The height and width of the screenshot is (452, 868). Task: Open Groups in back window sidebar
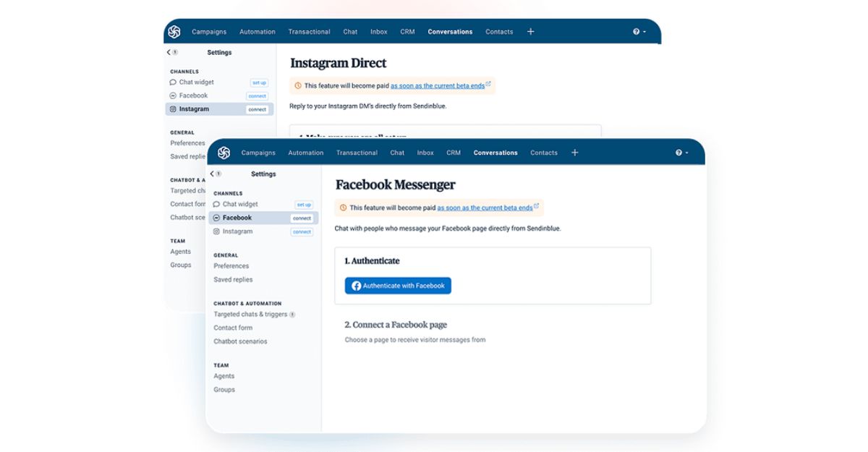tap(181, 265)
